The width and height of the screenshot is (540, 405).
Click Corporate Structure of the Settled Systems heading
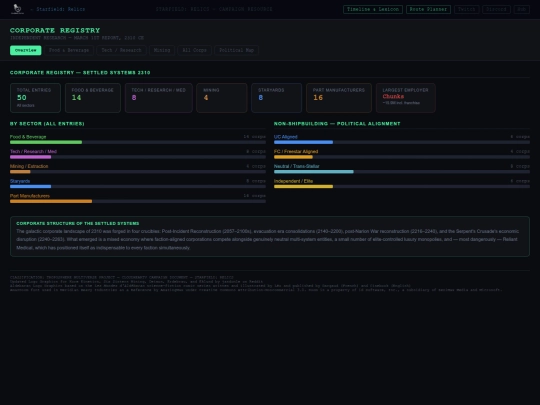pyautogui.click(x=78, y=224)
